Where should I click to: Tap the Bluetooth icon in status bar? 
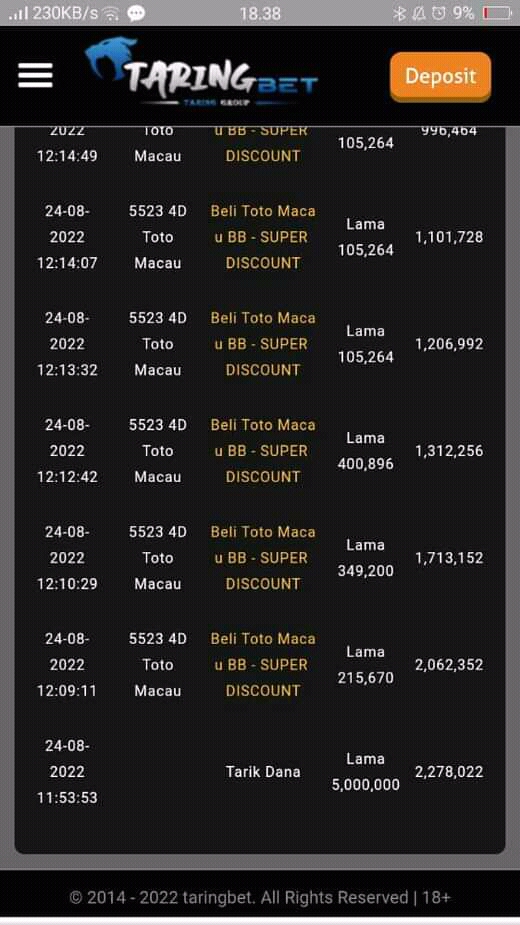[400, 13]
